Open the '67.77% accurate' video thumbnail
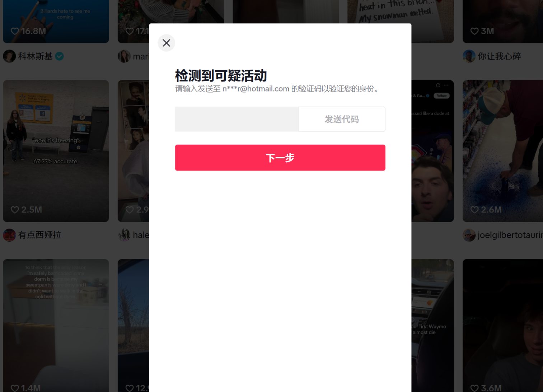Screen dimensions: 543x392 pos(56,151)
